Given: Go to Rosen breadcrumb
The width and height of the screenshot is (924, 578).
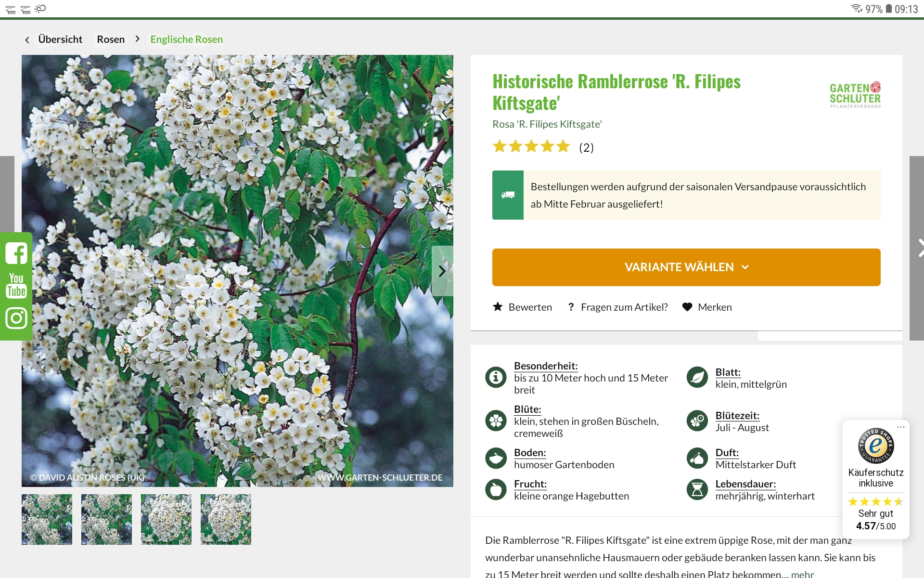Looking at the screenshot, I should click(111, 39).
